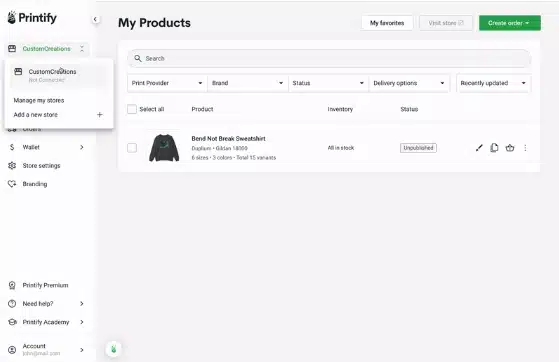Click the plus icon next to Add a new store
The height and width of the screenshot is (362, 559).
[100, 114]
